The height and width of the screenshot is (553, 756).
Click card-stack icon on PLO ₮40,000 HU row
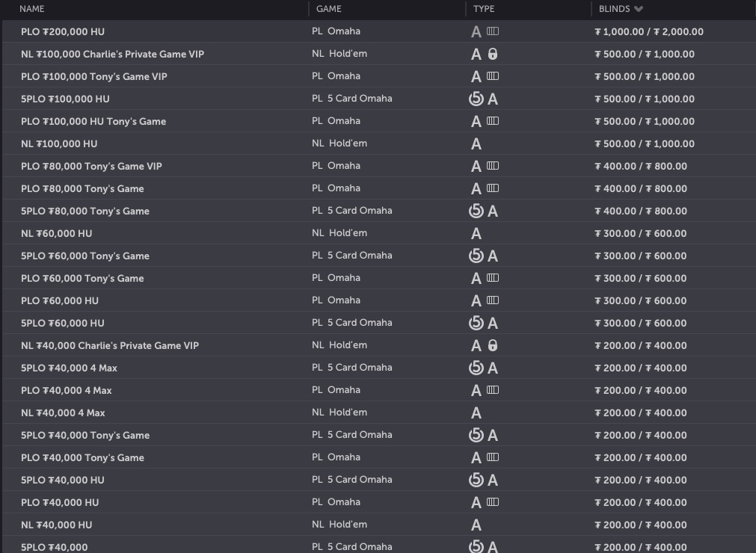(492, 502)
